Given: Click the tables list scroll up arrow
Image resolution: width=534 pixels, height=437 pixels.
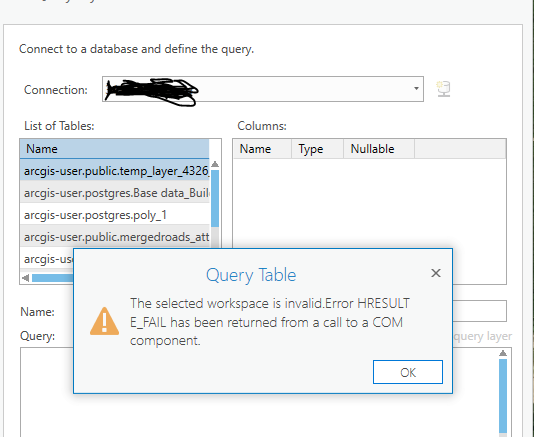Looking at the screenshot, I should [x=215, y=164].
